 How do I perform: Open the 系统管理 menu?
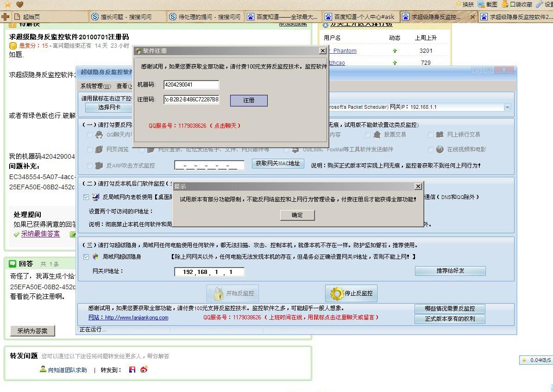click(x=95, y=86)
